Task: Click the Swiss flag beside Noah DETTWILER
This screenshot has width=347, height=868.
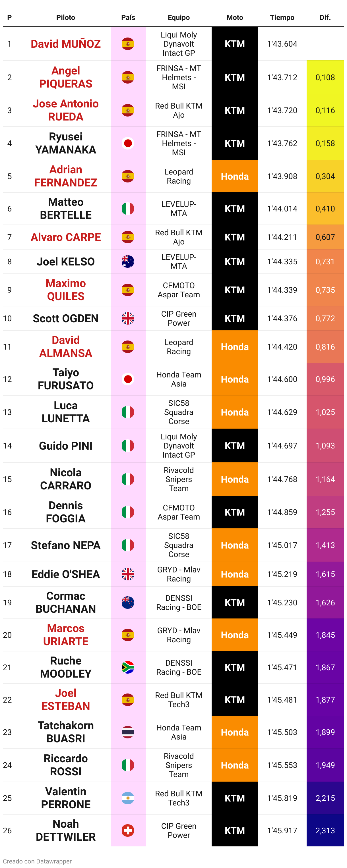Action: [x=128, y=830]
